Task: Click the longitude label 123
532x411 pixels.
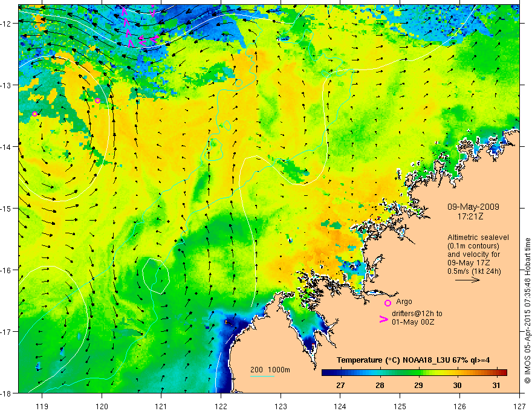Action: coord(281,407)
